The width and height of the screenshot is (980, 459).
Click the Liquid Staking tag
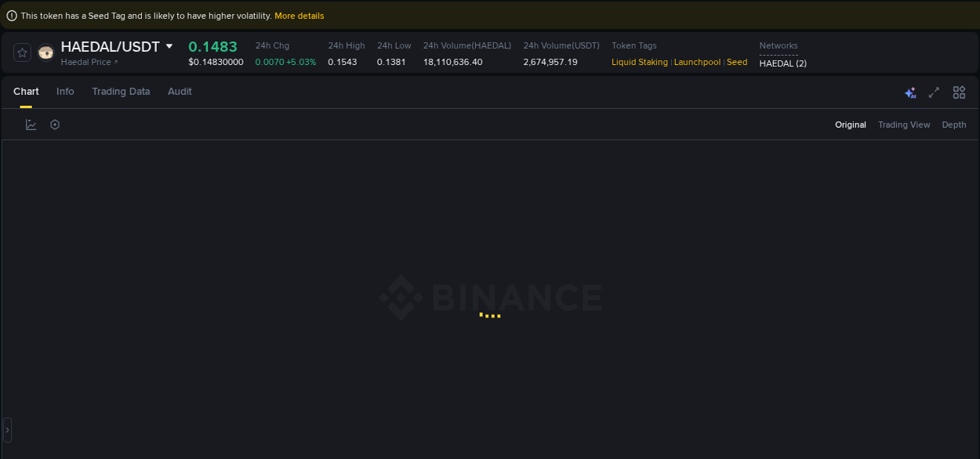(639, 62)
